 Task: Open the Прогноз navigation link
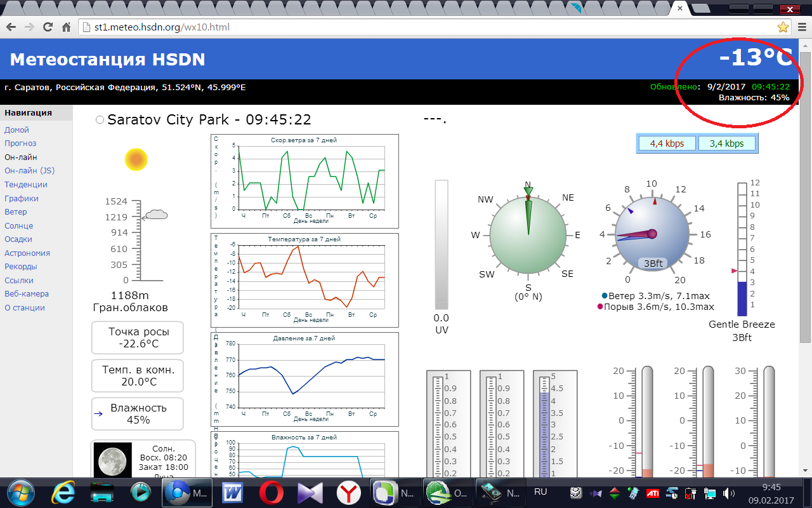click(20, 144)
